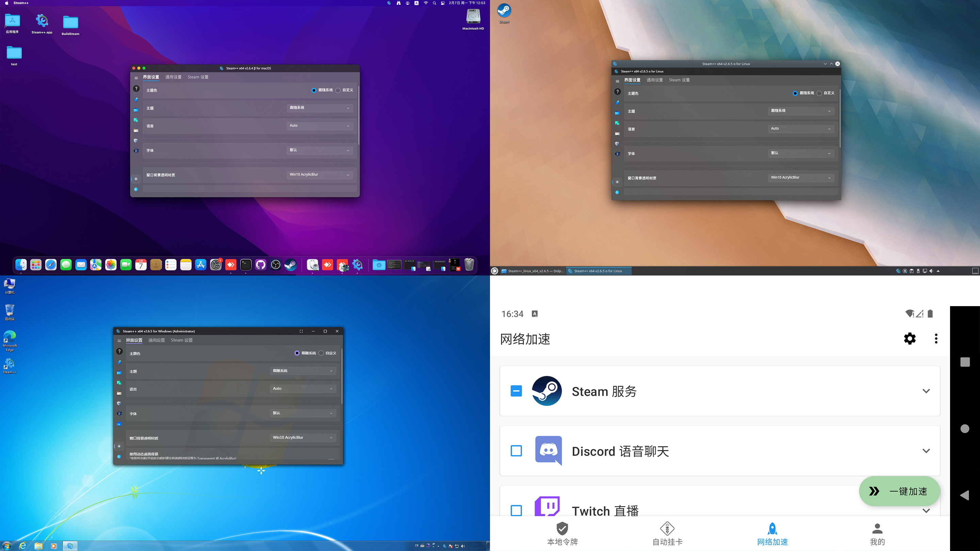Viewport: 980px width, 551px height.
Task: Click hamburger menu icon in macOS Steam++ window
Action: [x=136, y=78]
